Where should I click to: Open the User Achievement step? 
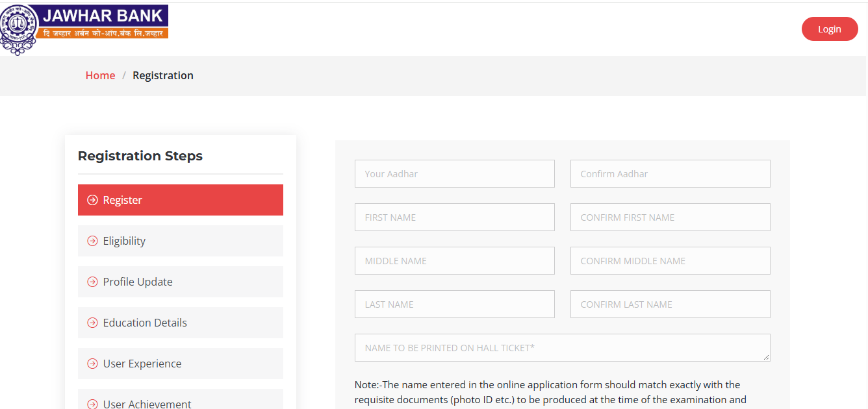point(181,399)
